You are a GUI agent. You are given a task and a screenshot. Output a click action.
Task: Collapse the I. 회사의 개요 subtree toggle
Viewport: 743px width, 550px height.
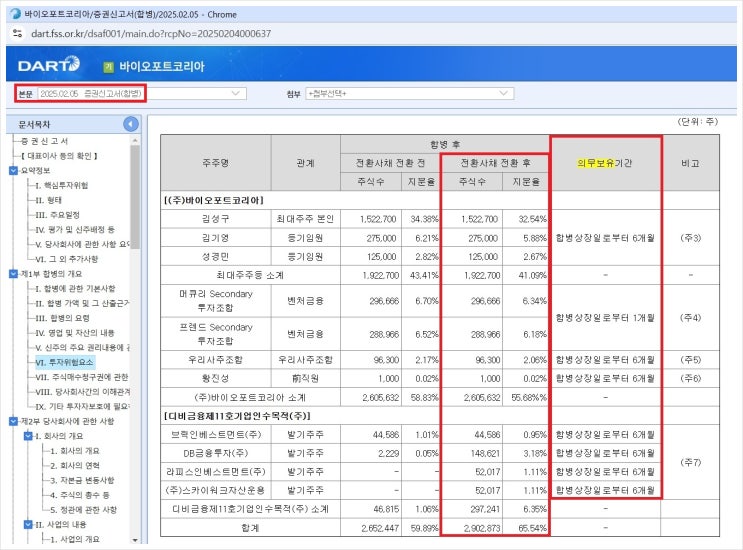coord(27,436)
